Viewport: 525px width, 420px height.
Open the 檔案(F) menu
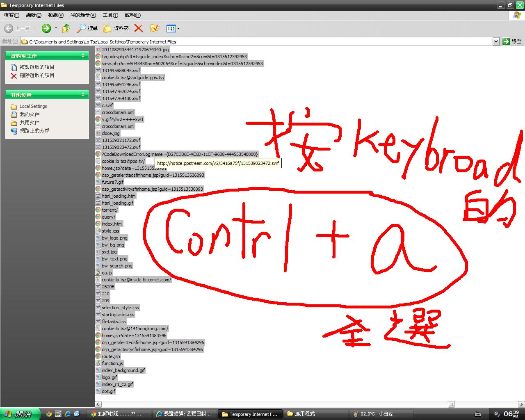pyautogui.click(x=11, y=15)
